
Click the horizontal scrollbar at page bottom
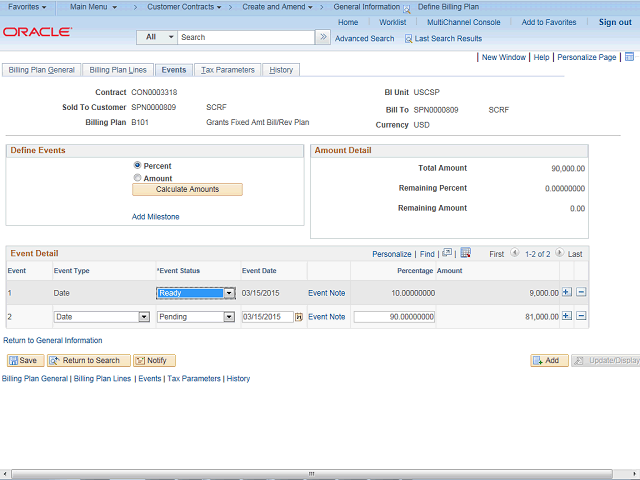(312, 473)
